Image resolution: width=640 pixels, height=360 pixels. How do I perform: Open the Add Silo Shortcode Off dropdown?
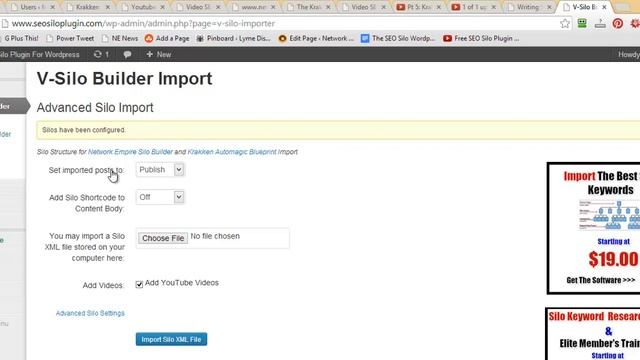tap(160, 197)
